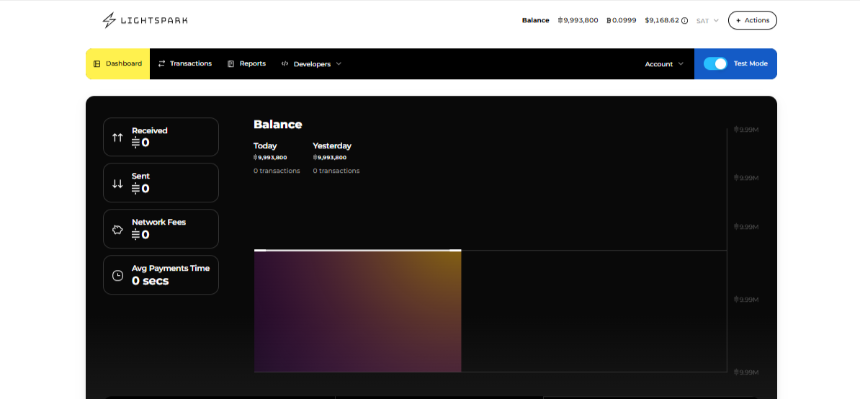Viewport: 860px width, 399px height.
Task: Click the Dashboard grid icon
Action: (97, 64)
